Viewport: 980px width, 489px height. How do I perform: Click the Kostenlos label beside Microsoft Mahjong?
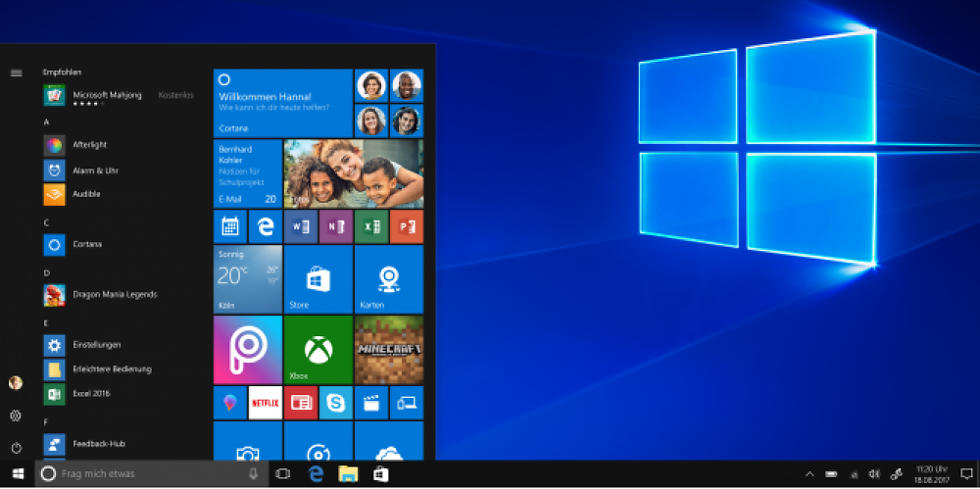[x=176, y=95]
